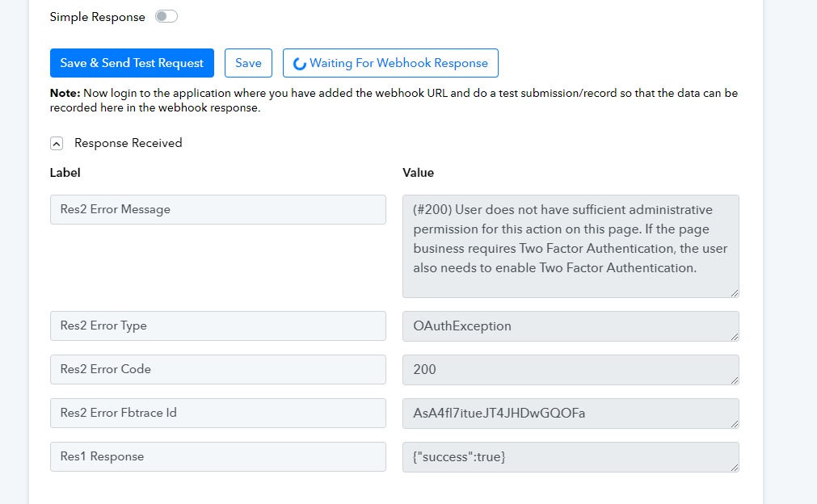Click the value field showing 200
The width and height of the screenshot is (817, 504).
click(x=571, y=370)
